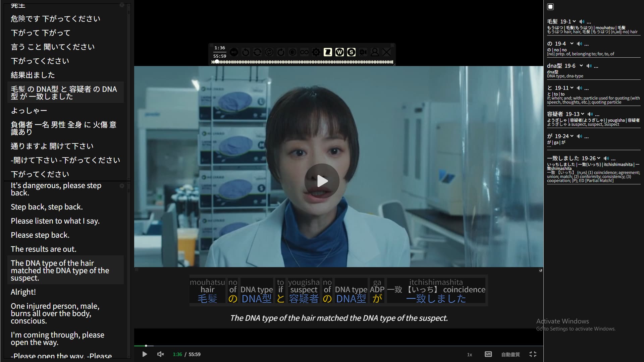Click the overlay waveform seek bar
This screenshot has width=644, height=362.
coord(302,62)
